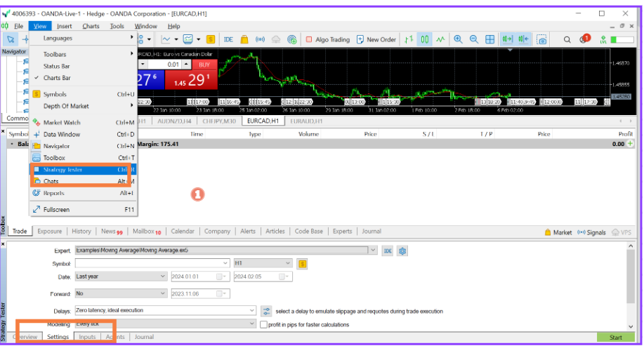Click the New Order button

[x=376, y=39]
